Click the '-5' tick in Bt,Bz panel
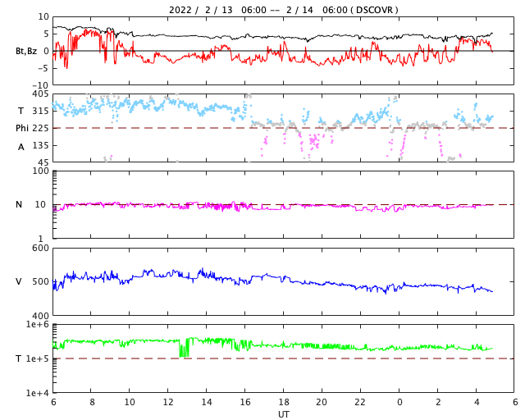This screenshot has height=420, width=525. click(x=43, y=68)
